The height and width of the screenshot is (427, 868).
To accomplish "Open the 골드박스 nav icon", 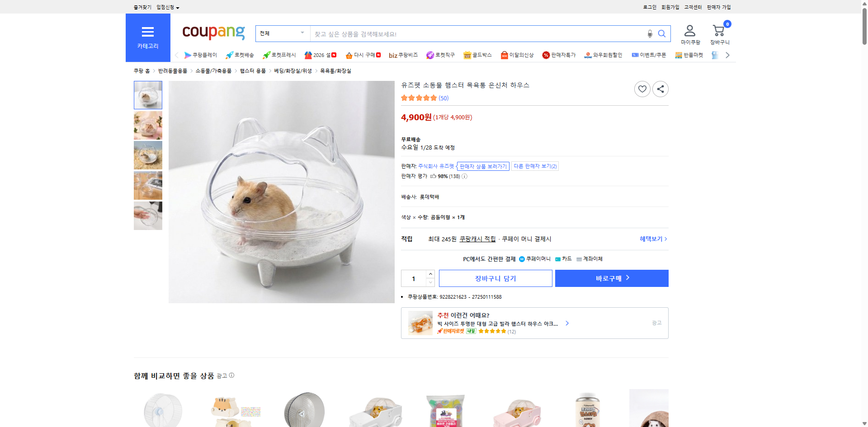I will point(467,55).
